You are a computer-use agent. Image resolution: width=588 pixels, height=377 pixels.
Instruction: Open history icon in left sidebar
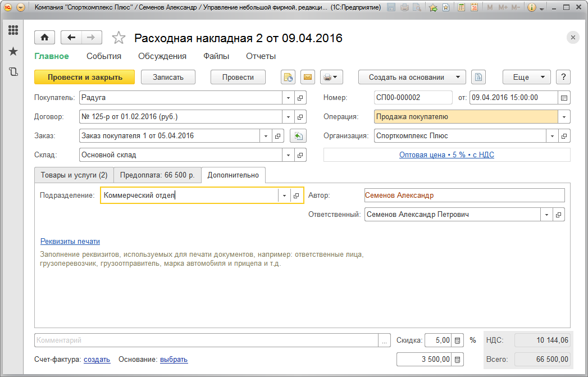pyautogui.click(x=13, y=72)
